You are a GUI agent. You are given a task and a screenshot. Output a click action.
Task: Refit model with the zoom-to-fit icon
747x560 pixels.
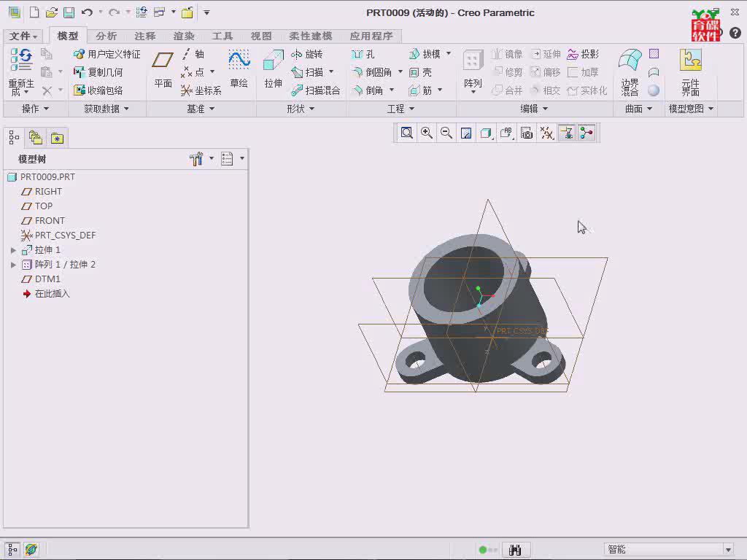click(x=406, y=133)
